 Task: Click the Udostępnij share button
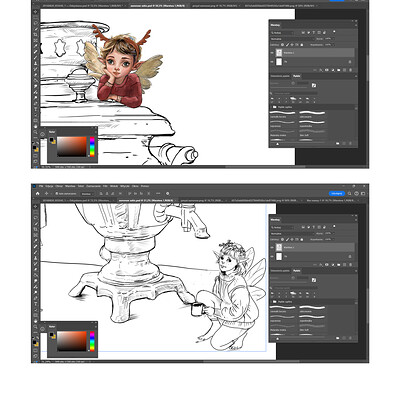337,193
